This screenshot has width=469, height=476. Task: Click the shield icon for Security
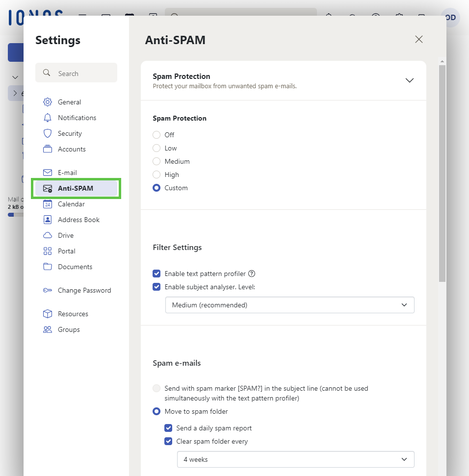click(48, 133)
